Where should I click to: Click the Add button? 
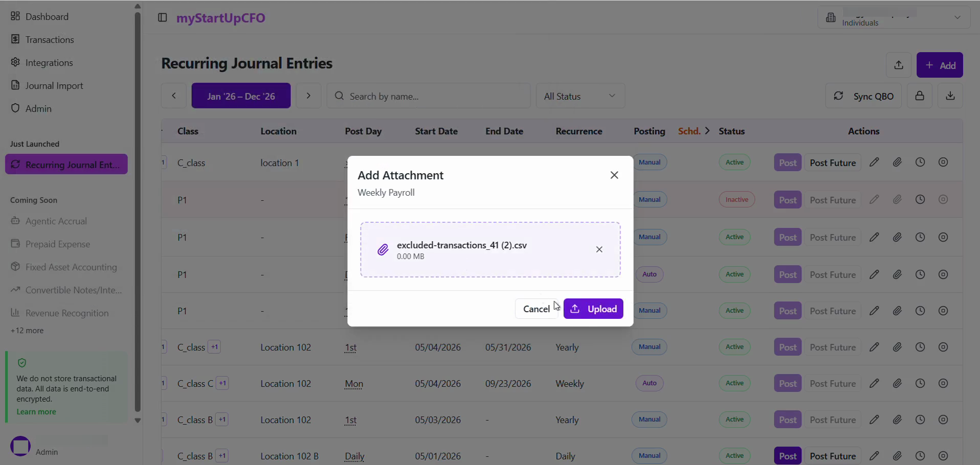pos(940,65)
